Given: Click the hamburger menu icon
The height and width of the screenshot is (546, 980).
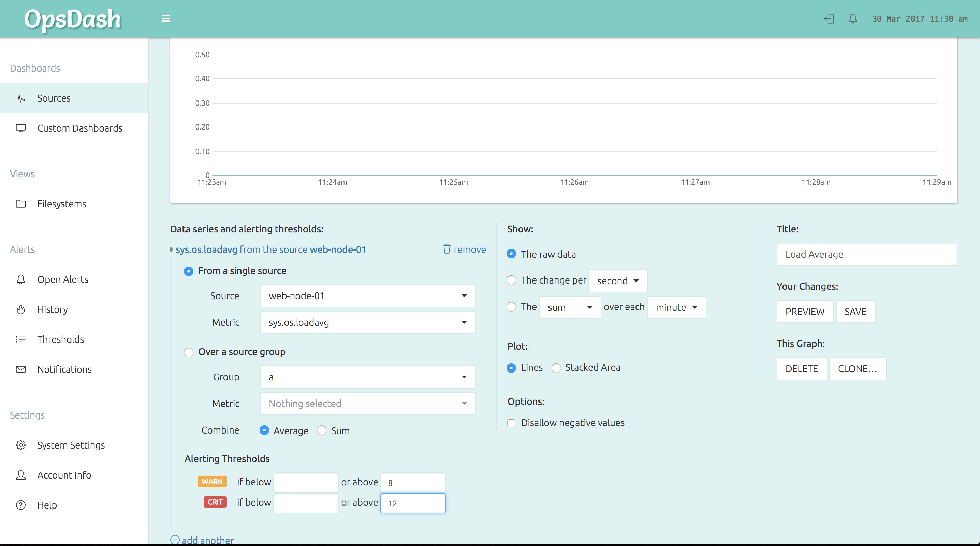Looking at the screenshot, I should tap(166, 19).
